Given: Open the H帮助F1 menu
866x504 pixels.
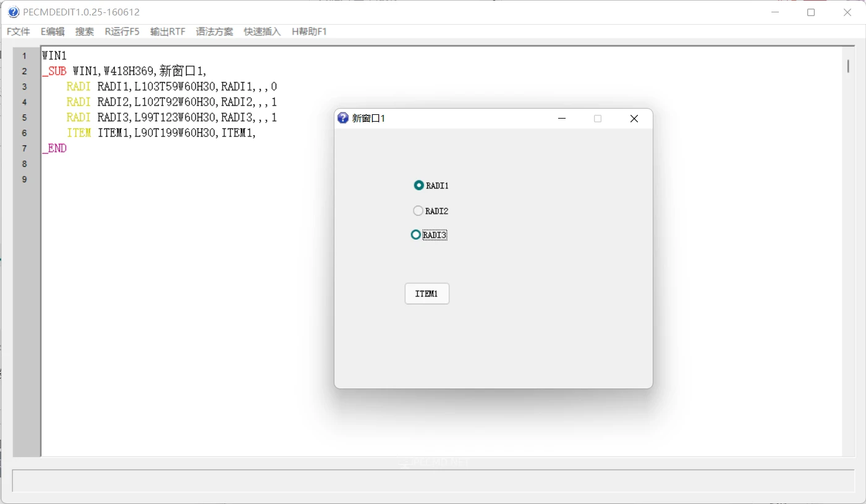Looking at the screenshot, I should [309, 31].
